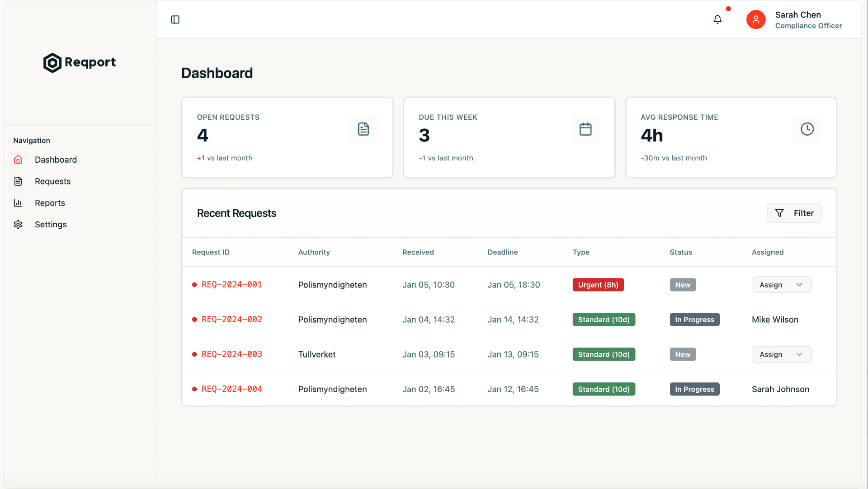Open Reports in navigation
Viewport: 868px width, 489px height.
point(50,203)
